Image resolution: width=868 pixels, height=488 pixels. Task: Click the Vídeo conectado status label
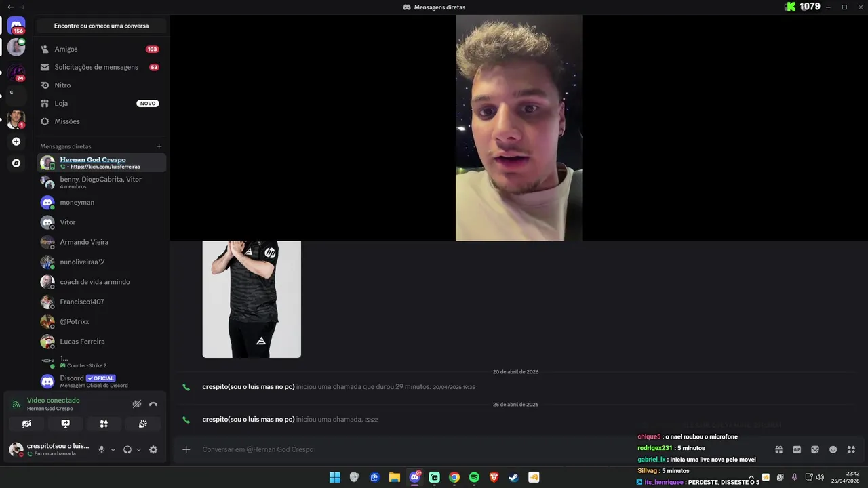[53, 400]
